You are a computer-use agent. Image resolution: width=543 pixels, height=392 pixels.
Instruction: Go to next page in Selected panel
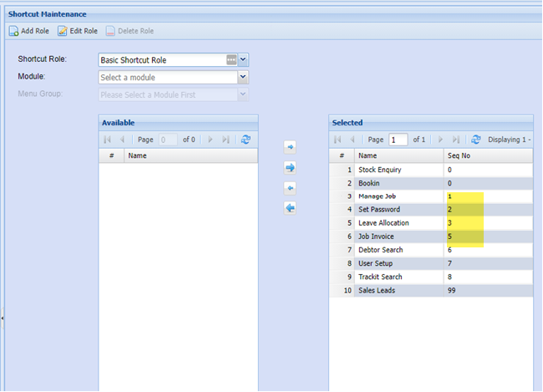tap(440, 140)
